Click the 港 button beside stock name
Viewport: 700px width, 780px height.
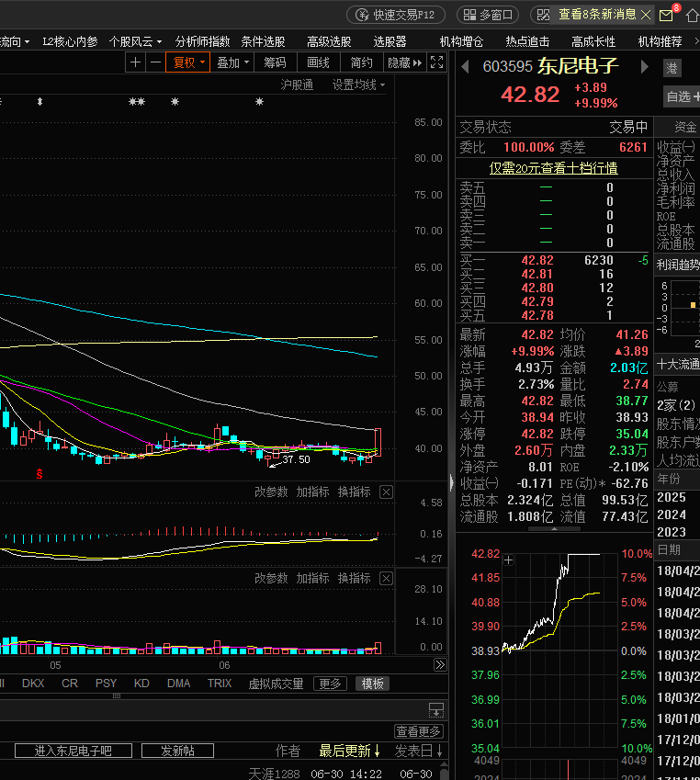click(x=672, y=68)
